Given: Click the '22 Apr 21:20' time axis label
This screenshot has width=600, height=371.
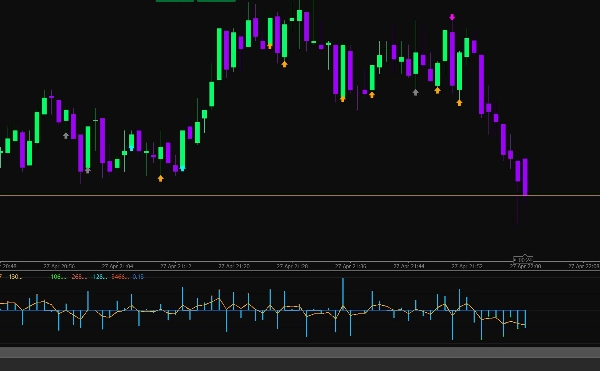Looking at the screenshot, I should click(x=234, y=266).
